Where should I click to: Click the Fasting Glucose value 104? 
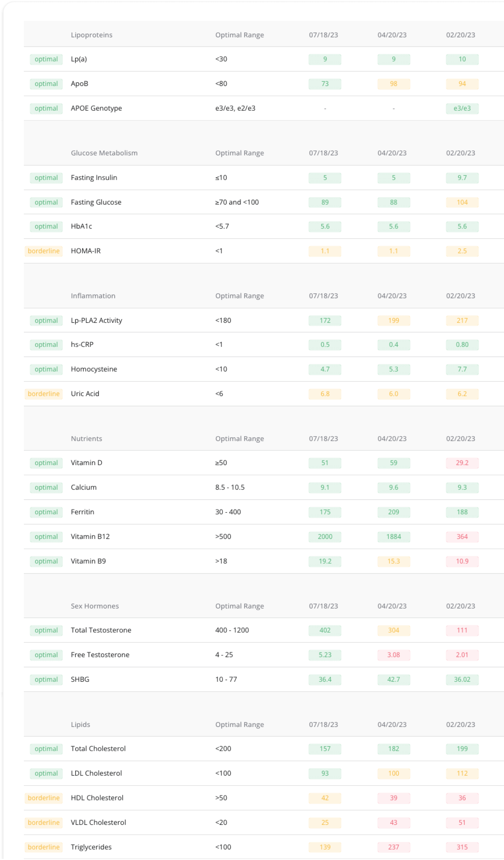(462, 202)
